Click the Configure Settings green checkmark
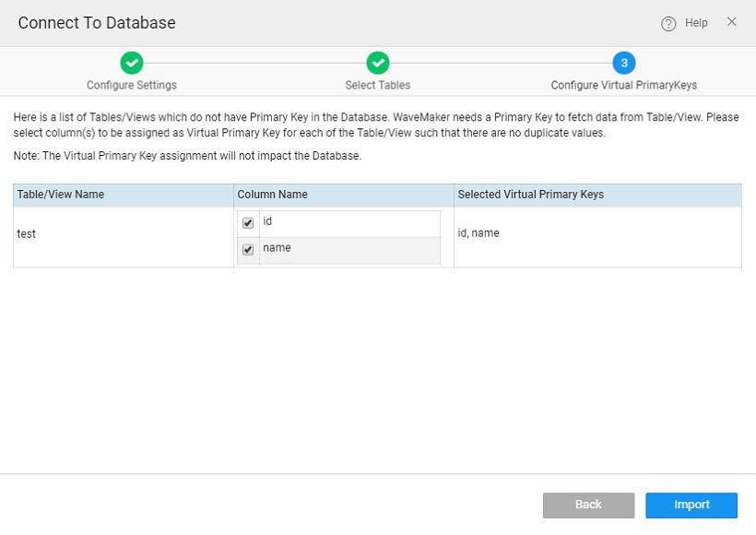 [132, 63]
